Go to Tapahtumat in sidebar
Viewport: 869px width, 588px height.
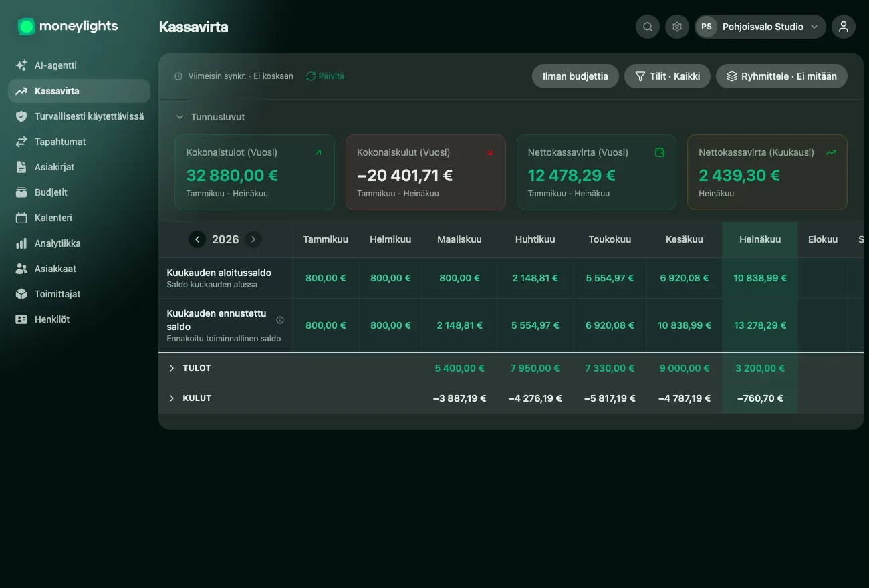(x=79, y=142)
